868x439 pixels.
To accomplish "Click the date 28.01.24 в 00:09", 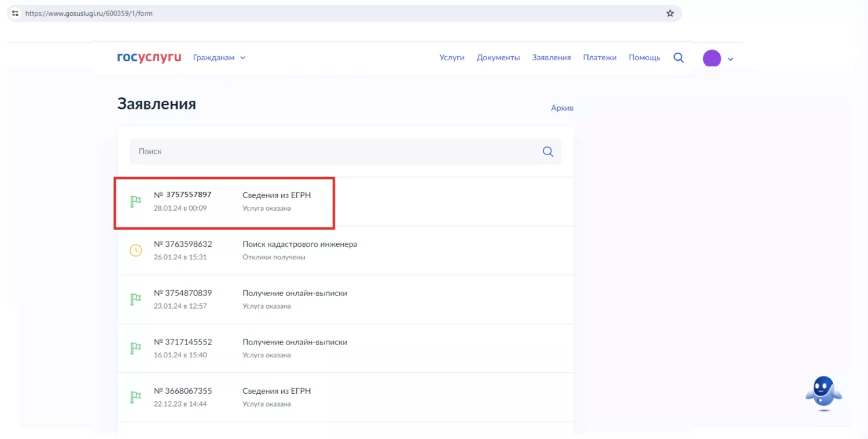I will click(x=180, y=208).
